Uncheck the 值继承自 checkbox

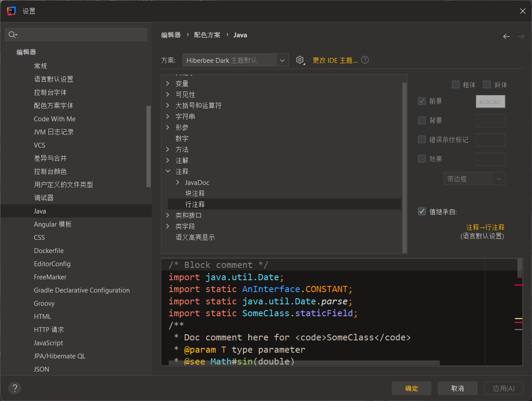click(x=422, y=211)
